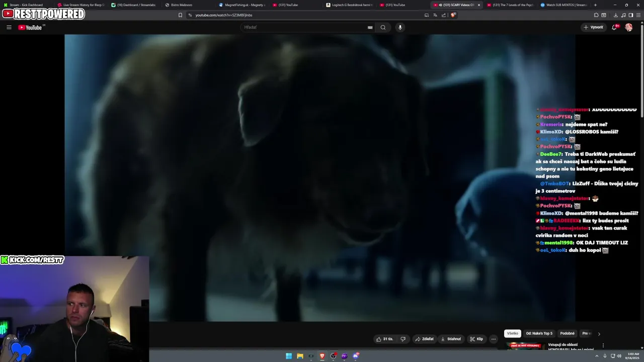Select the Podobné filter chip
644x362 pixels.
coord(567,333)
